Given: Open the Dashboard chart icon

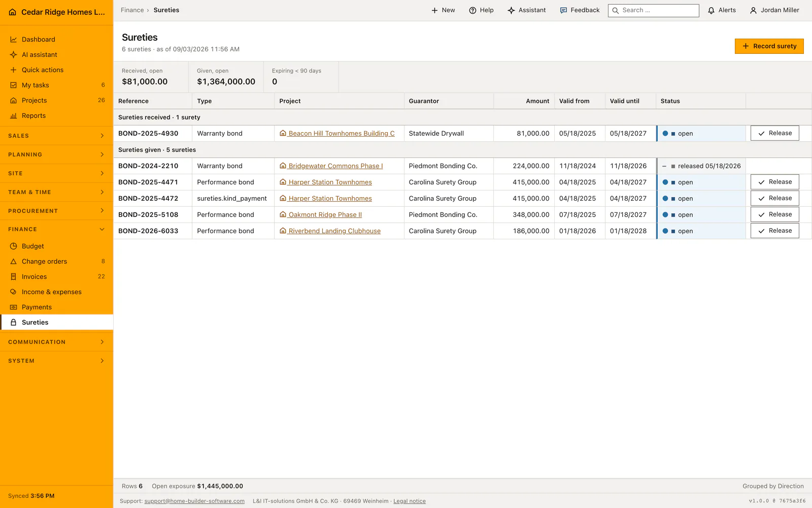Looking at the screenshot, I should pyautogui.click(x=14, y=40).
